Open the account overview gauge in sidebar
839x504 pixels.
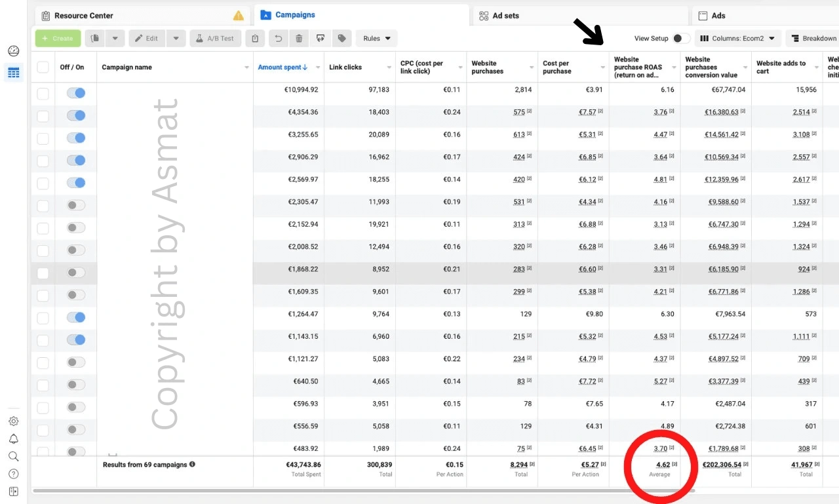(13, 51)
